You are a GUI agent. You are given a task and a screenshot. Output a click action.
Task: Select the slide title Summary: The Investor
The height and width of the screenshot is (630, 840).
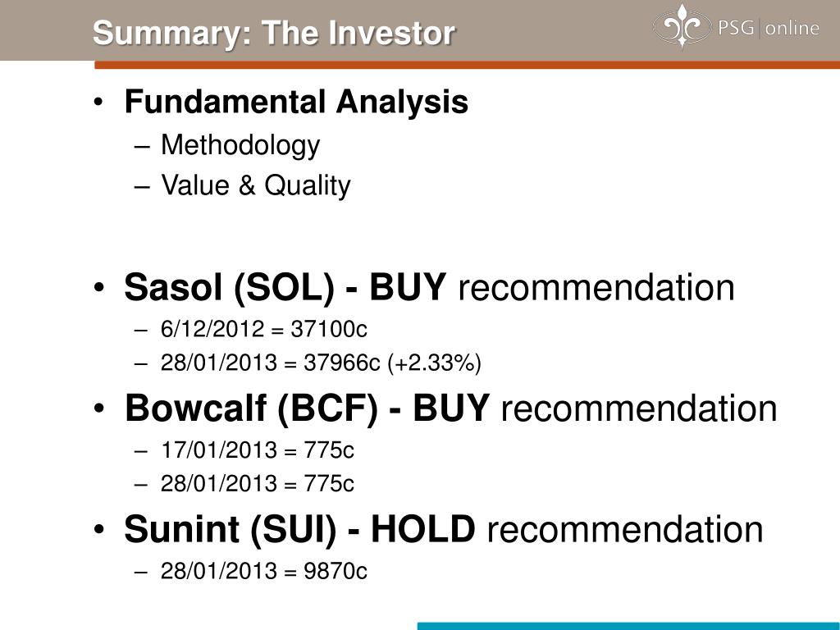(x=274, y=33)
